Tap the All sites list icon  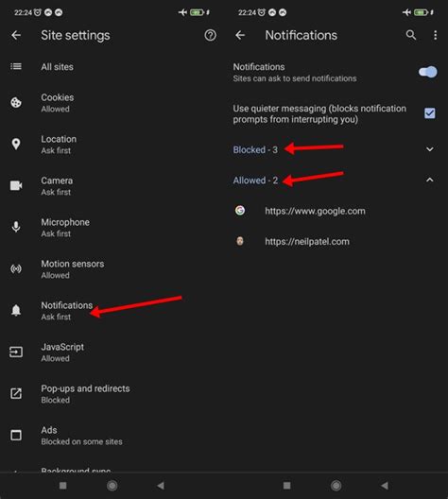click(x=16, y=66)
